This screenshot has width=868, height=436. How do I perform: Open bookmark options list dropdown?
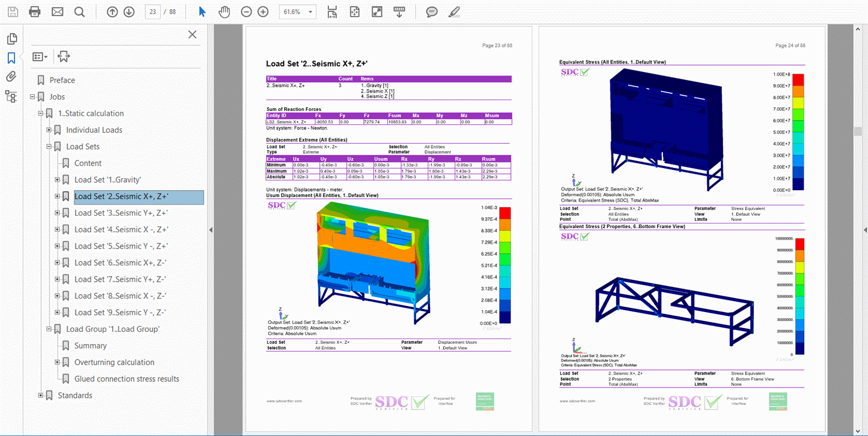(x=40, y=57)
